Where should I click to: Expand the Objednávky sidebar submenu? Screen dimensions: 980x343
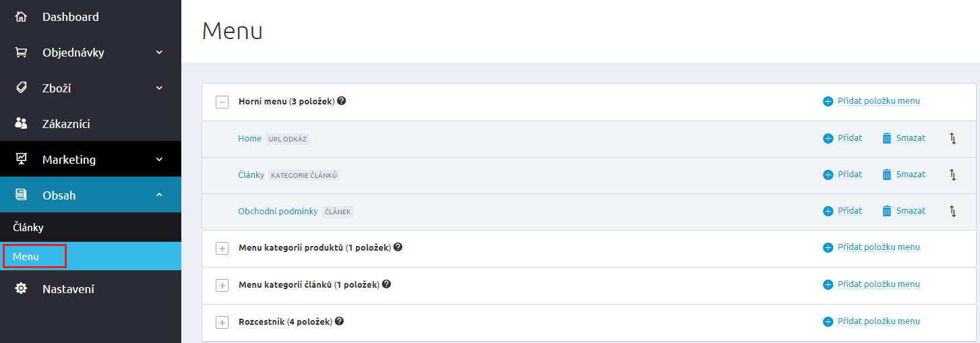(159, 52)
